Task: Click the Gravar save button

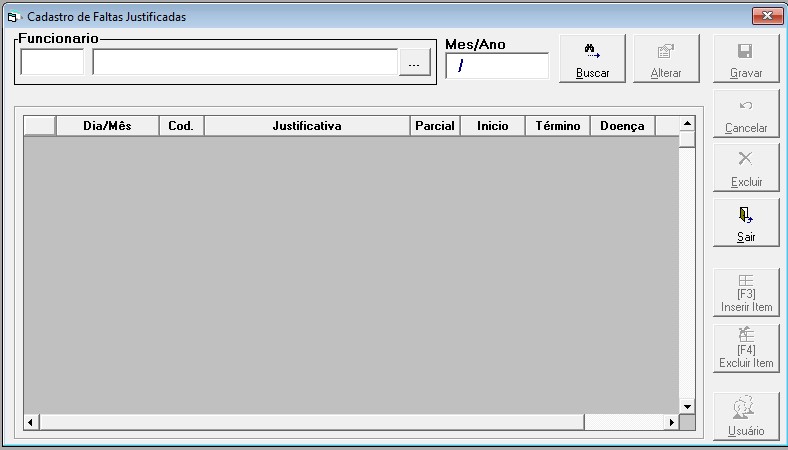Action: tap(746, 58)
